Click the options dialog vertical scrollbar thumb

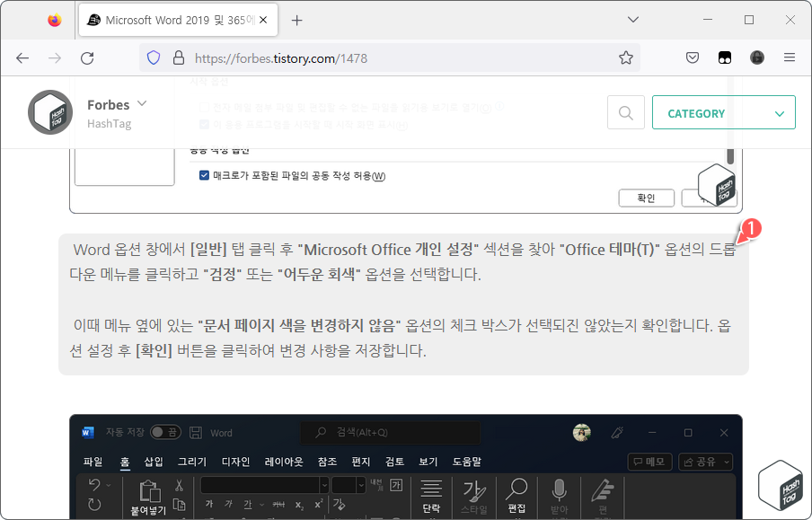[x=730, y=156]
